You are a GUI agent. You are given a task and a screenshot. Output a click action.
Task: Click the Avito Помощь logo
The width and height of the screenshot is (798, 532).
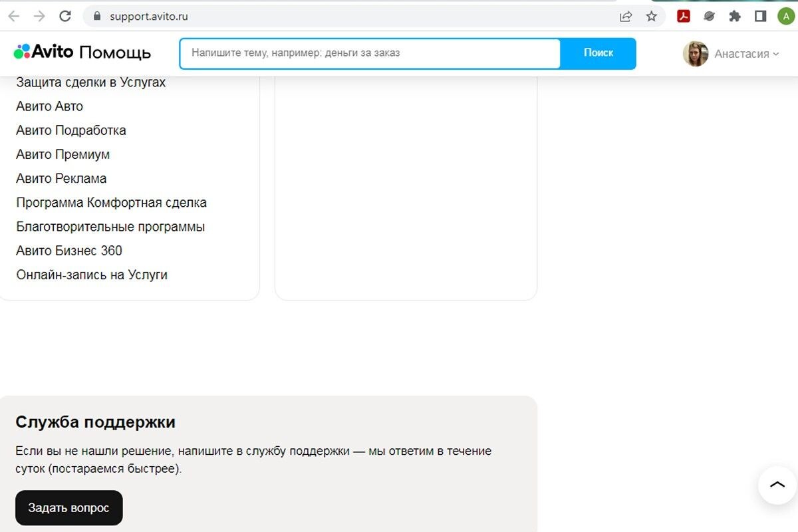[82, 53]
